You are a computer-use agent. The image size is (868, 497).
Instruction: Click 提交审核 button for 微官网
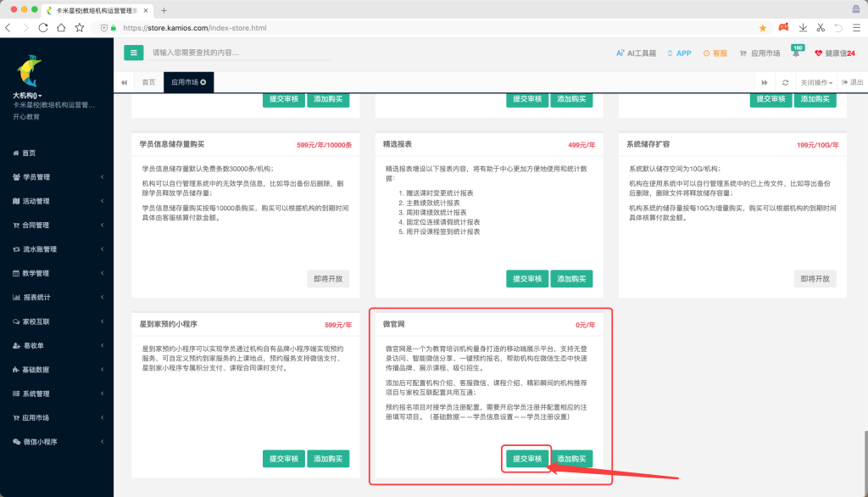click(x=526, y=459)
